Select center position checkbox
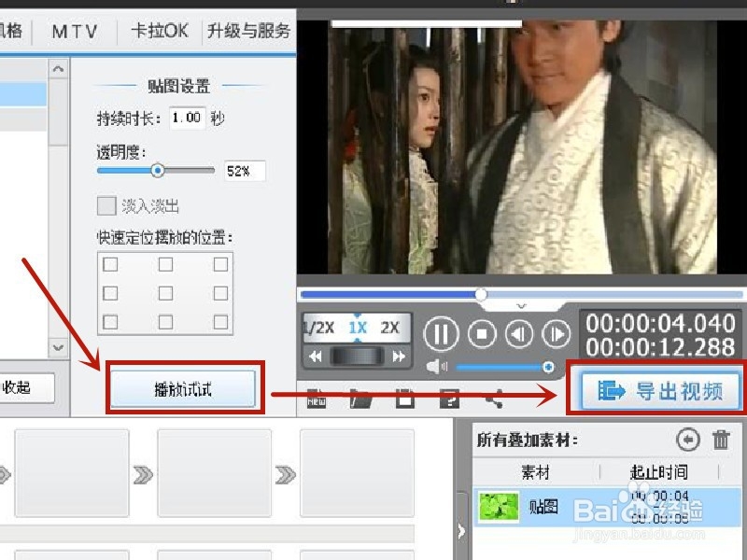Screen dimensions: 747x560 (165, 293)
